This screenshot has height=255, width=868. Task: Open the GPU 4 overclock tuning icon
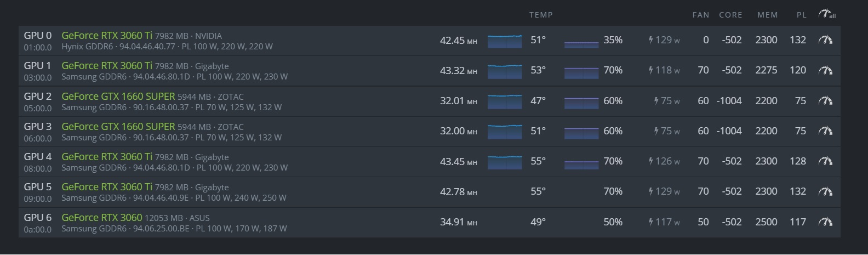click(825, 161)
